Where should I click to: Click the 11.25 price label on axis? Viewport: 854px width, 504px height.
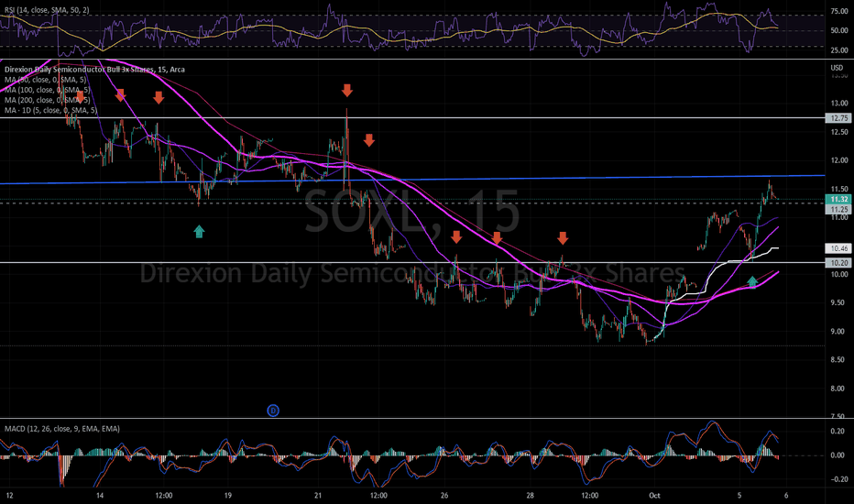click(838, 209)
